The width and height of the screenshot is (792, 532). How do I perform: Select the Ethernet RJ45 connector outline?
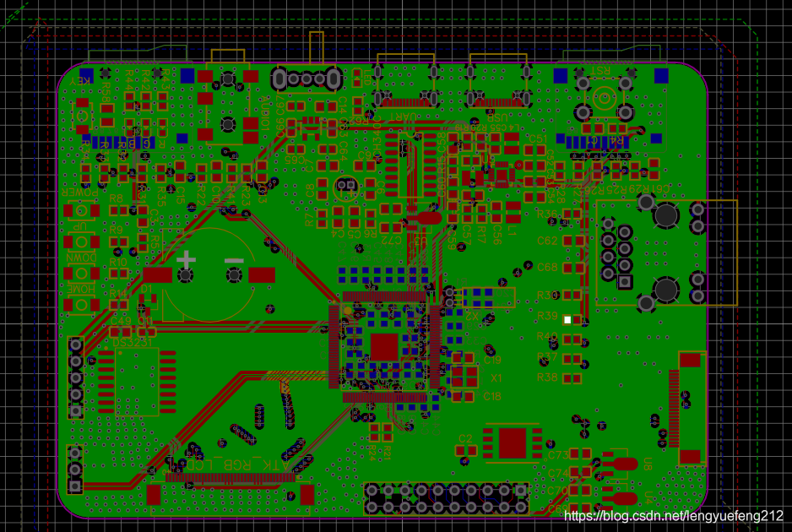[x=666, y=252]
